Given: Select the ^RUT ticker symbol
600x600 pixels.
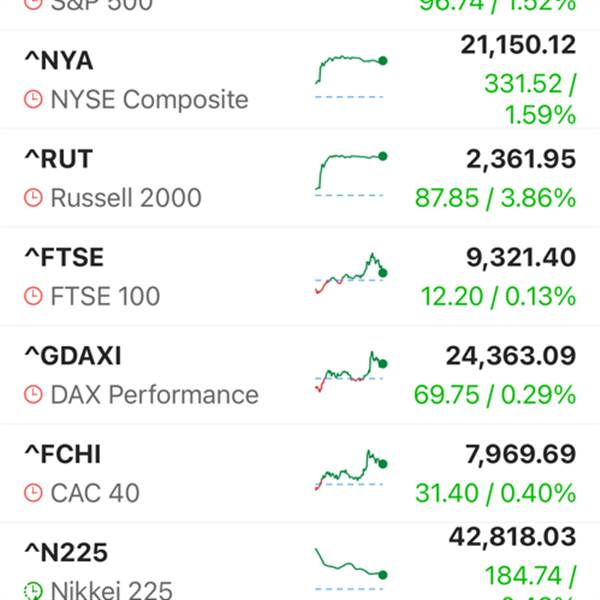Looking at the screenshot, I should pos(59,159).
